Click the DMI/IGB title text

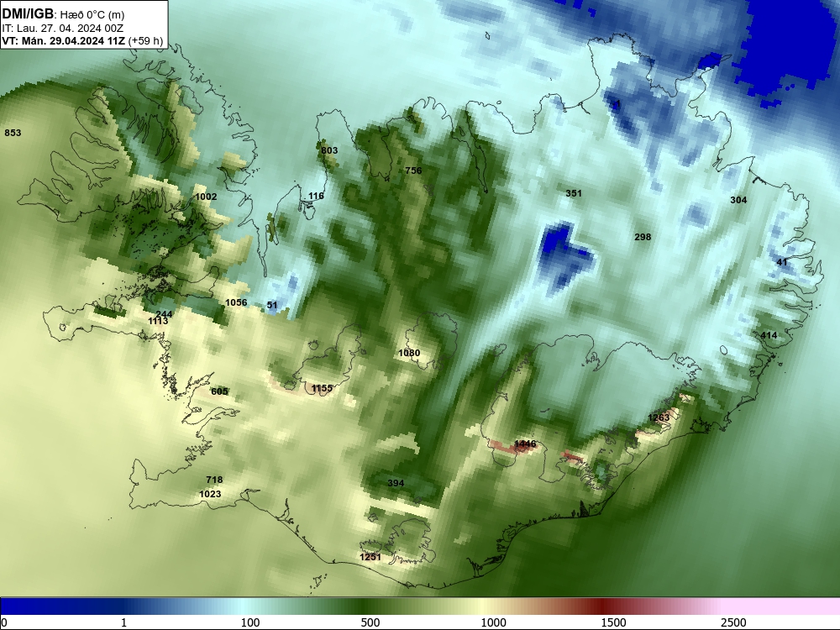coord(28,13)
